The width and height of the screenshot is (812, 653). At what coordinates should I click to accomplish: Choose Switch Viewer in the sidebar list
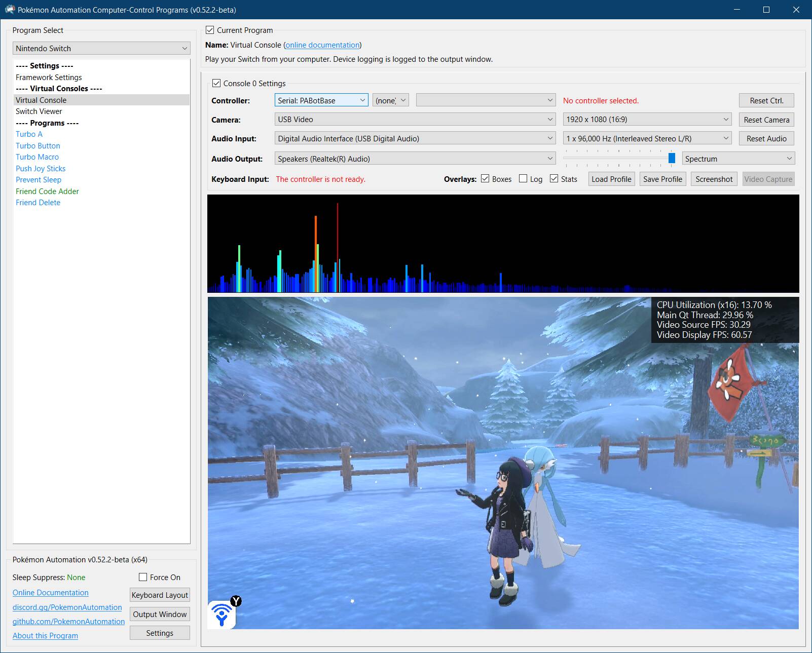pos(39,111)
